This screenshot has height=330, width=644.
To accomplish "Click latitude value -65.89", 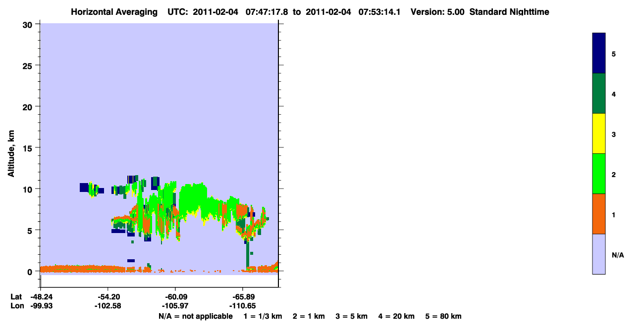I will (243, 297).
